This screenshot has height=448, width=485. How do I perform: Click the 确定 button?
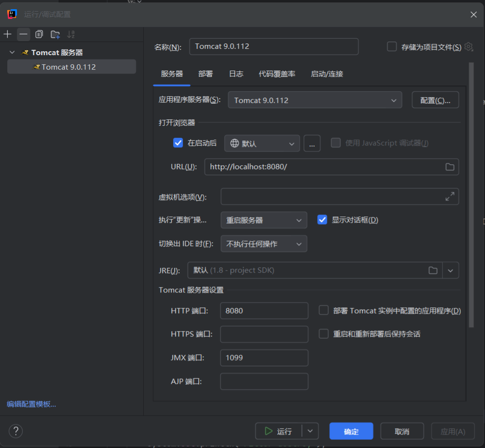point(351,432)
